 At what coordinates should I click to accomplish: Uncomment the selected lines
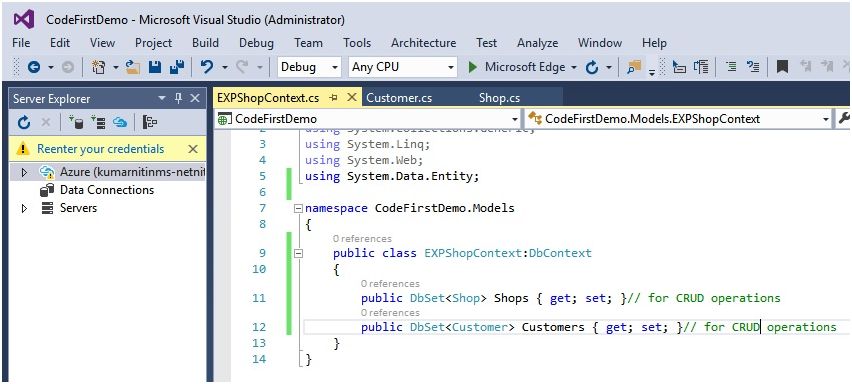click(753, 67)
